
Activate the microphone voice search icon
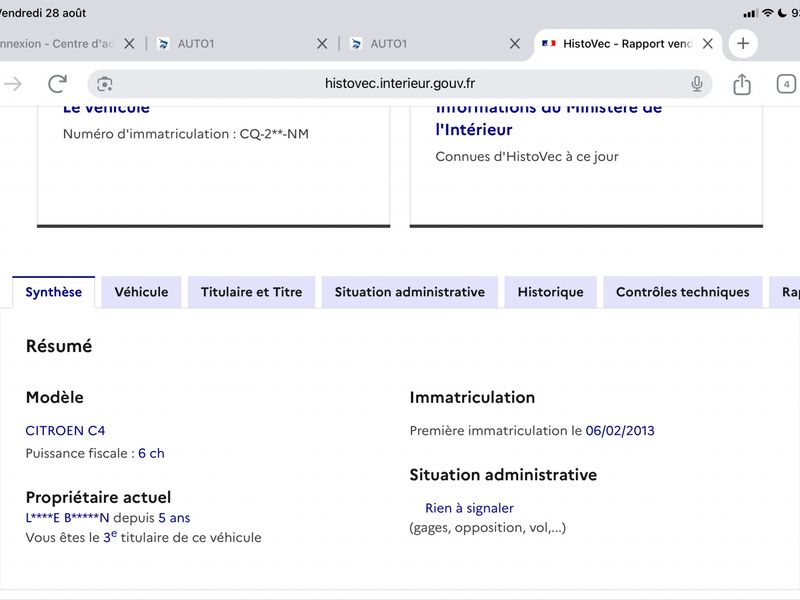696,84
